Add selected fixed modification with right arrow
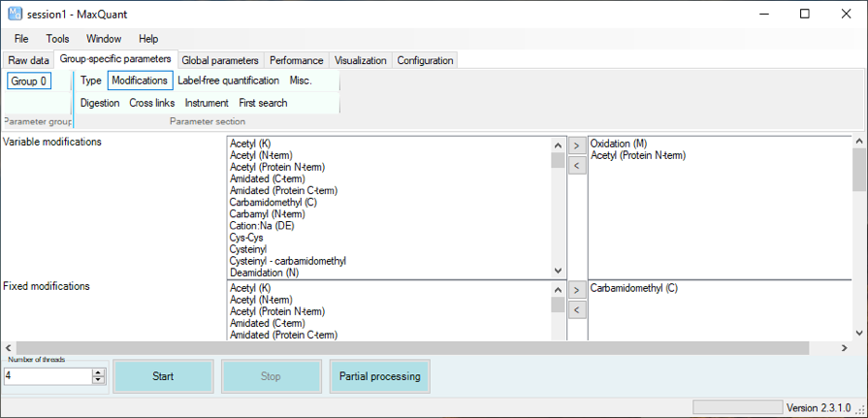 point(576,290)
